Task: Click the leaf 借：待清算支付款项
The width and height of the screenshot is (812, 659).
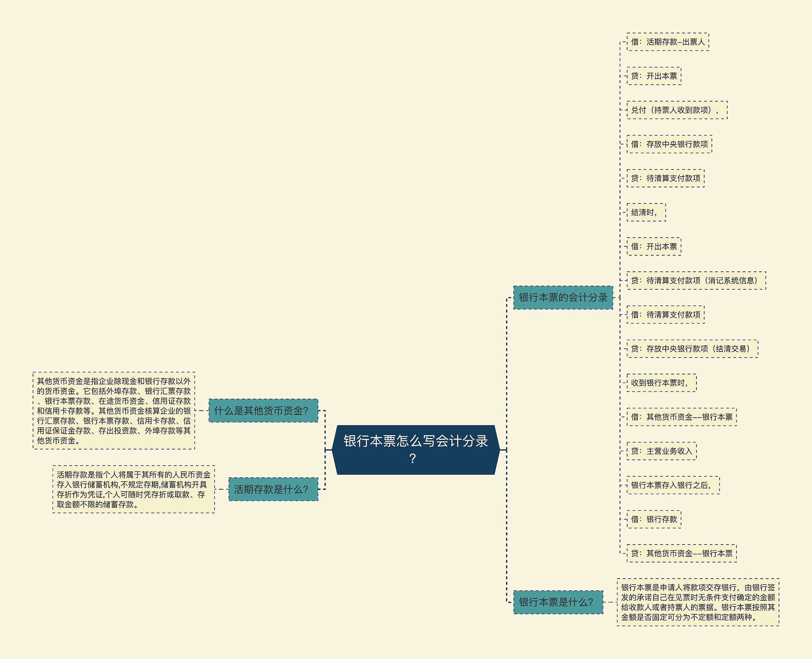Action: pos(665,315)
